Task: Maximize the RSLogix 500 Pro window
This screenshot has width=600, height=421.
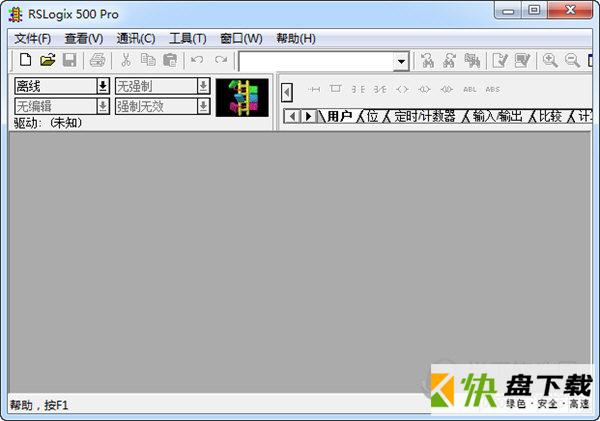Action: tap(534, 11)
